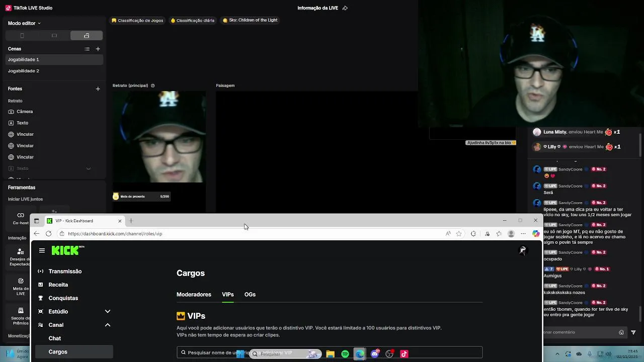
Task: Toggle the Kick hamburger menu
Action: pyautogui.click(x=42, y=250)
